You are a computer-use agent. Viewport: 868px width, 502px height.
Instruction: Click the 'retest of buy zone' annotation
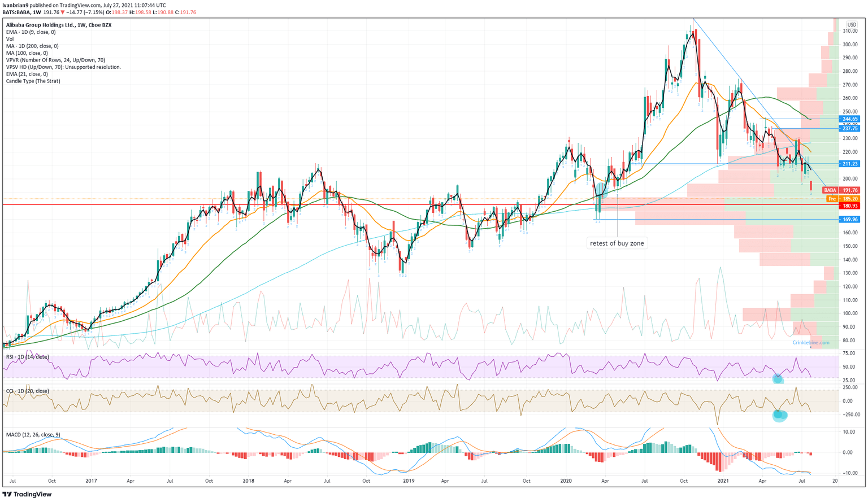617,243
